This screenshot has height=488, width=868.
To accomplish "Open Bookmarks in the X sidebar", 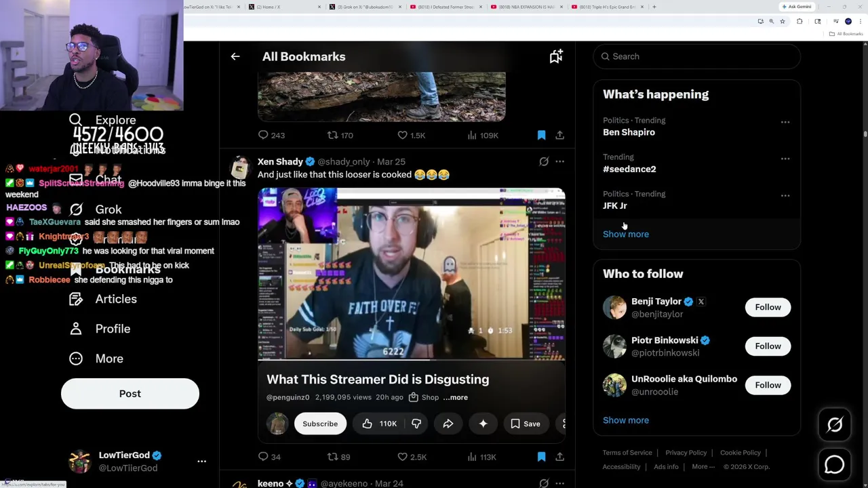I will point(115,269).
